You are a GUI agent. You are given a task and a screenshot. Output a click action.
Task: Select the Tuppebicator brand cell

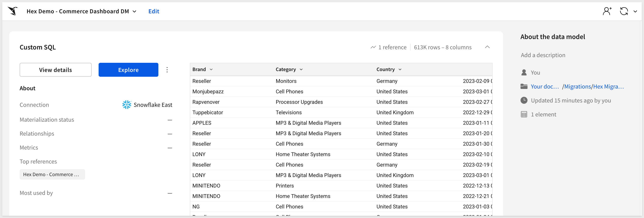[x=231, y=112]
